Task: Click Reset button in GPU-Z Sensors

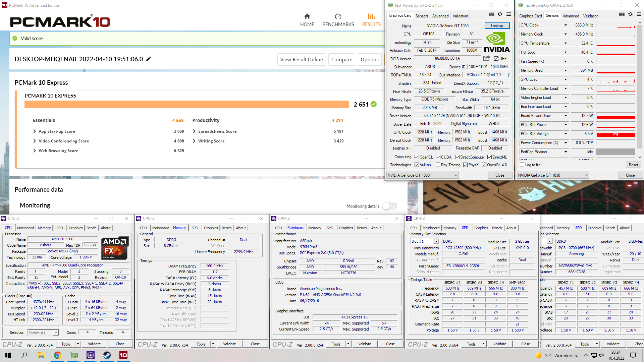Action: (633, 165)
